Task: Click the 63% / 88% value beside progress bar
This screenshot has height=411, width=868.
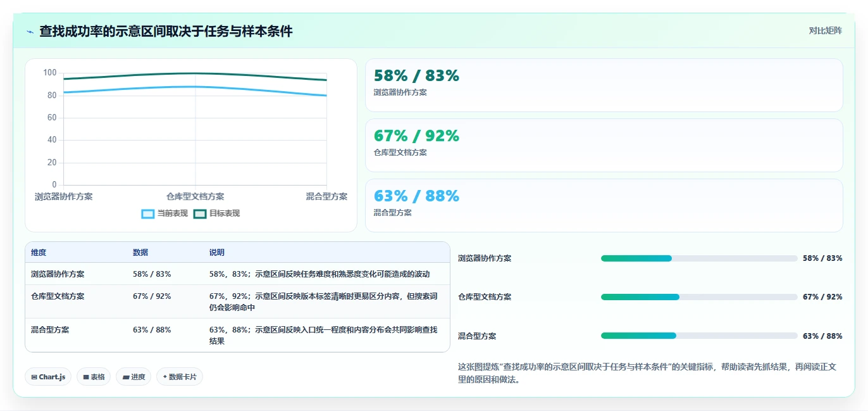Action: (822, 336)
